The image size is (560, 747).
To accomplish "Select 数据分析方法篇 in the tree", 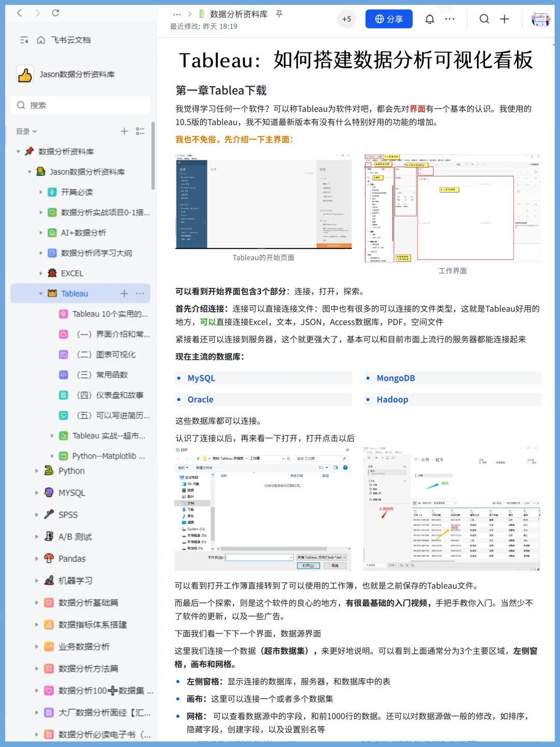I will click(88, 669).
